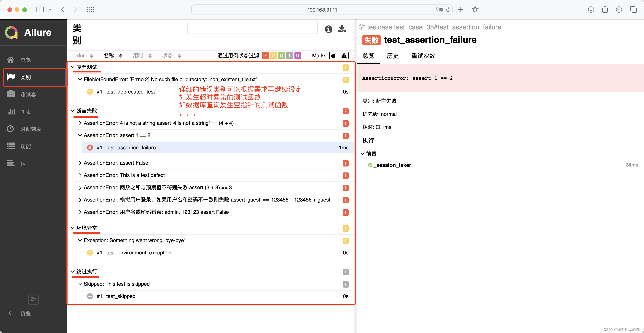Click the browser address bar 192.168.31.11
644x333 pixels.
pyautogui.click(x=322, y=10)
